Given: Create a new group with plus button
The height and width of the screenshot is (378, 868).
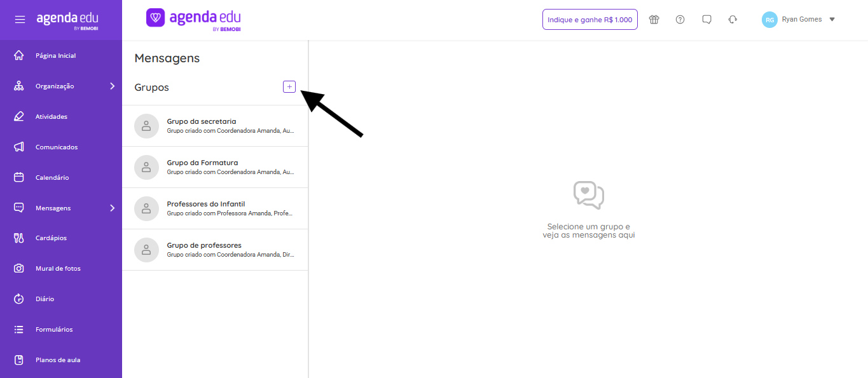Looking at the screenshot, I should (x=289, y=87).
